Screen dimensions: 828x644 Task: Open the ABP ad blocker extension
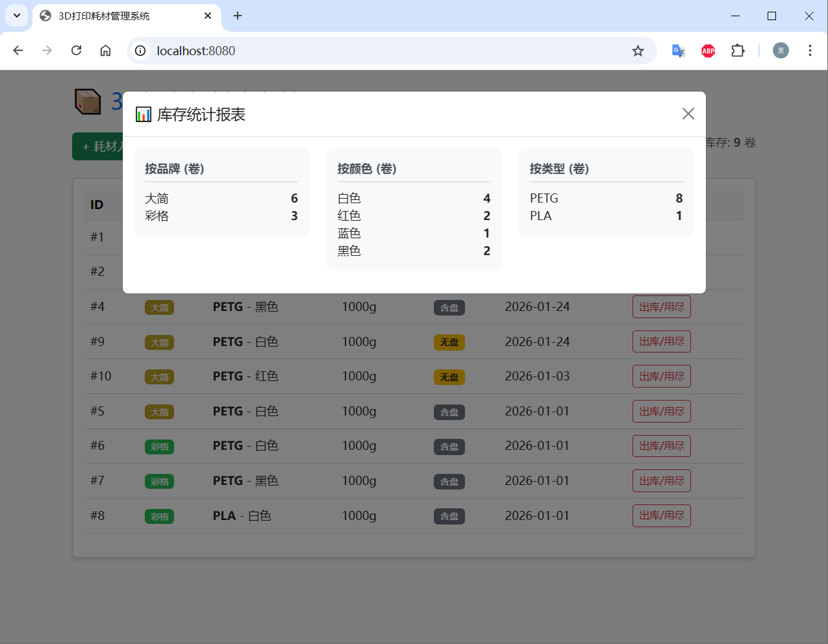coord(708,51)
